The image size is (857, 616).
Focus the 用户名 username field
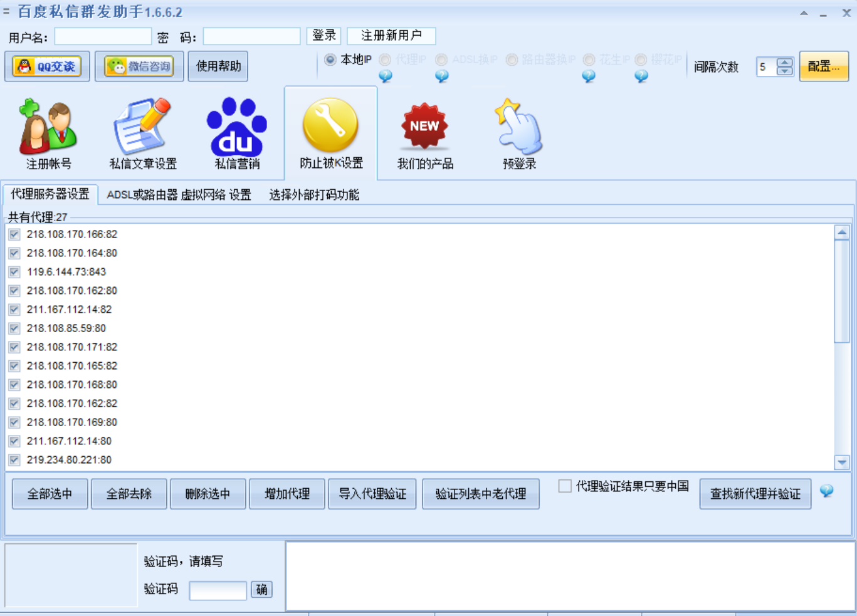[x=103, y=36]
